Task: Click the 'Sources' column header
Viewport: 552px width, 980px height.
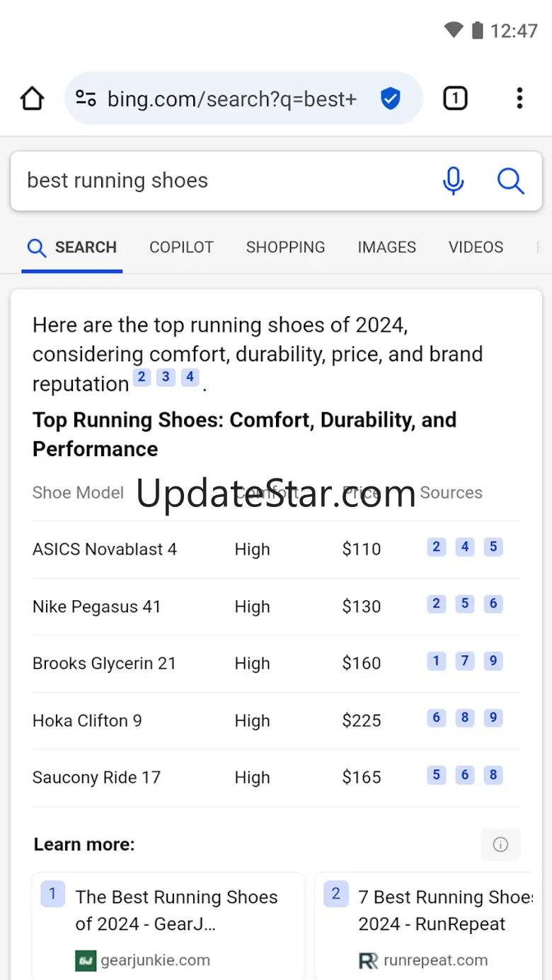Action: click(x=452, y=493)
